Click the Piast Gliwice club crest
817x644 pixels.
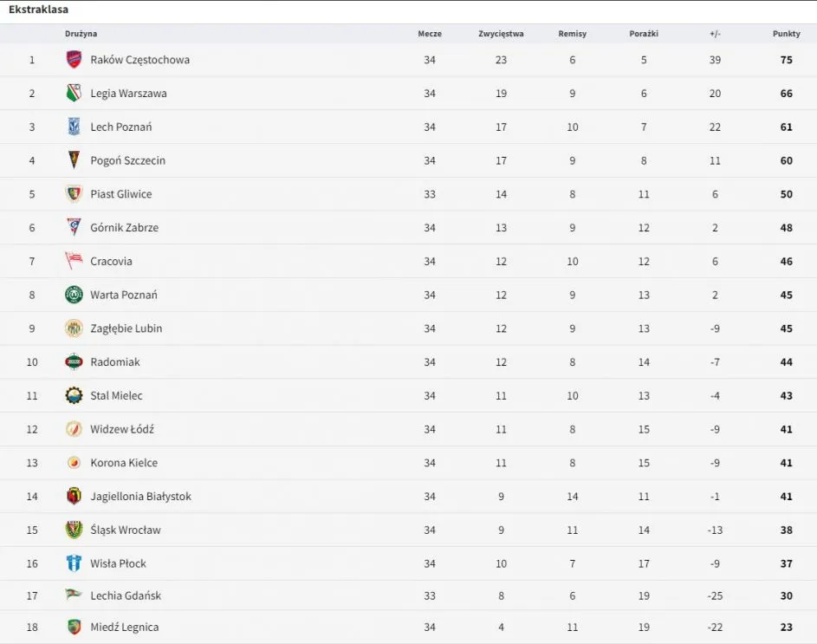pyautogui.click(x=74, y=194)
